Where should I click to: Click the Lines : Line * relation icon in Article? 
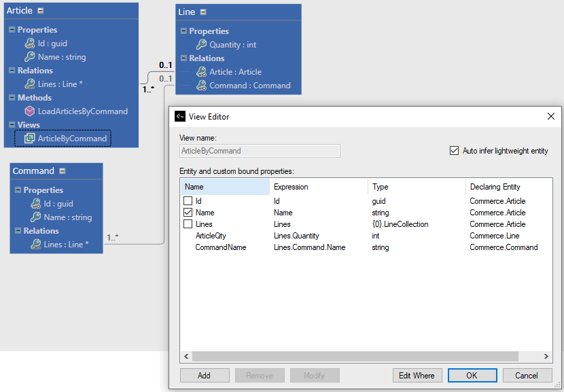pos(30,84)
